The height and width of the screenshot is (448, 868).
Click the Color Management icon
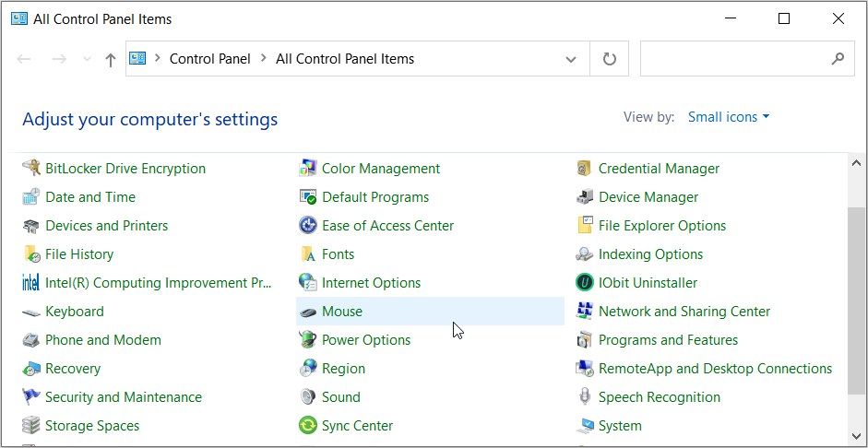pos(308,169)
